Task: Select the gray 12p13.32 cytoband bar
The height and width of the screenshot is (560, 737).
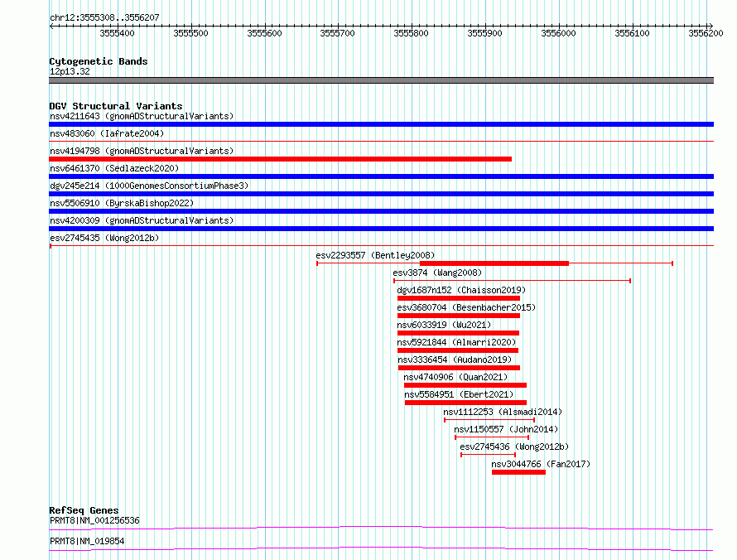Action: (381, 80)
